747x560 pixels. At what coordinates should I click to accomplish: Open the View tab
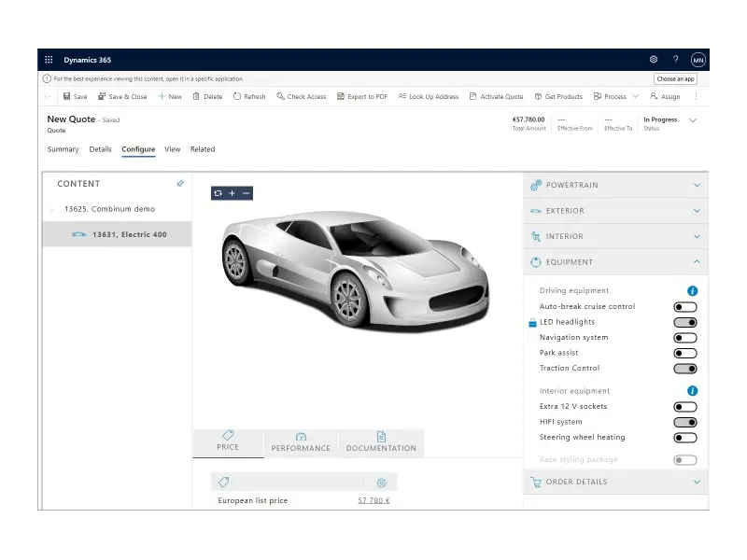point(172,149)
